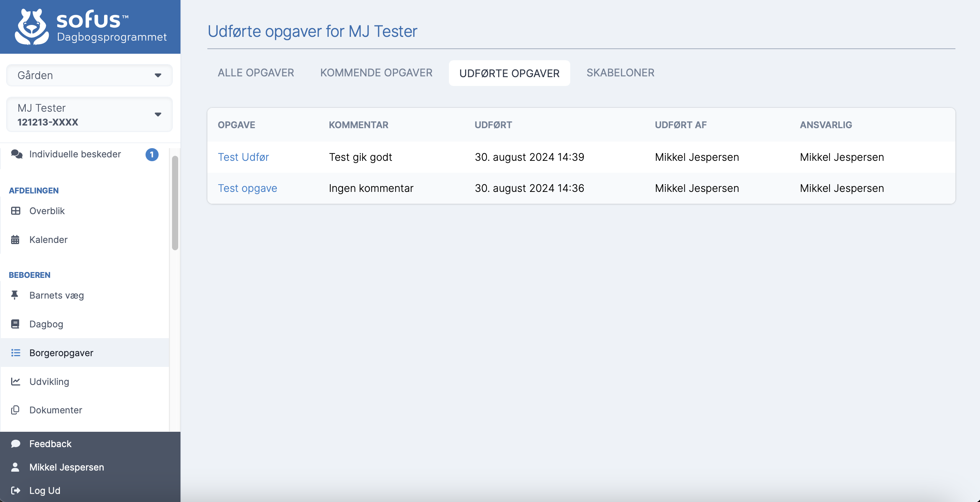Click the Sofus bear logo icon
This screenshot has height=502, width=980.
[x=32, y=27]
